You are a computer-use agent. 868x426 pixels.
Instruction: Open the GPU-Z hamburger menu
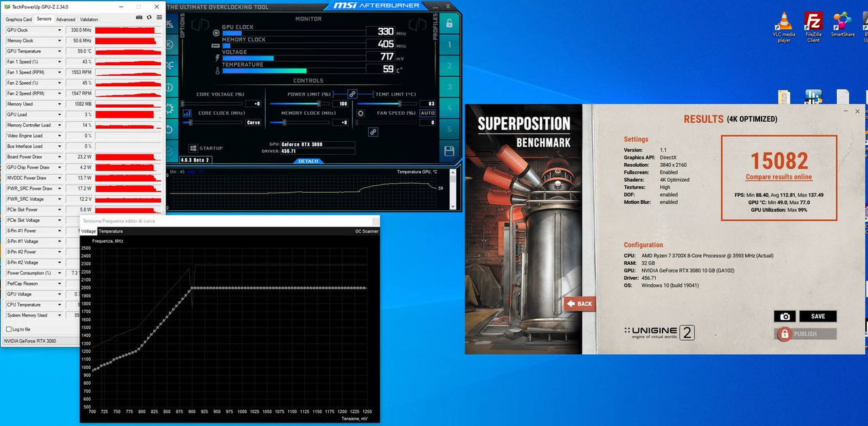pyautogui.click(x=159, y=17)
